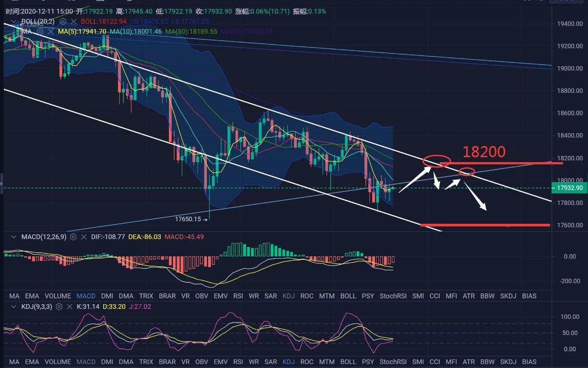
Task: Select RSI tab in MACD indicator row
Action: tap(238, 296)
